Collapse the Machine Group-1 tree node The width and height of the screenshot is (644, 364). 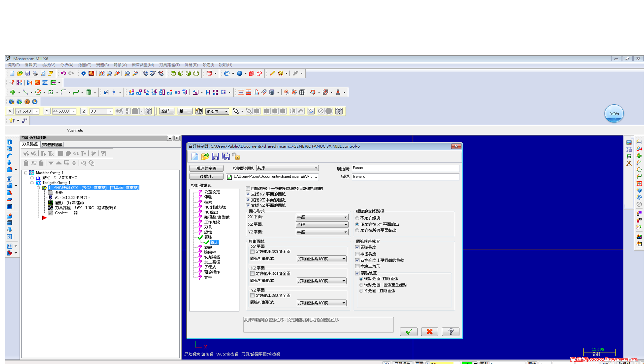tap(26, 173)
